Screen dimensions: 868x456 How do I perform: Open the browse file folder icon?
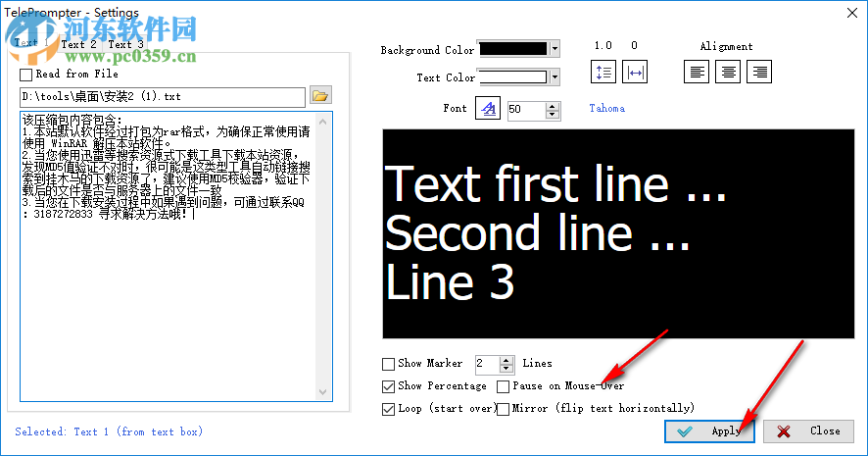[320, 96]
